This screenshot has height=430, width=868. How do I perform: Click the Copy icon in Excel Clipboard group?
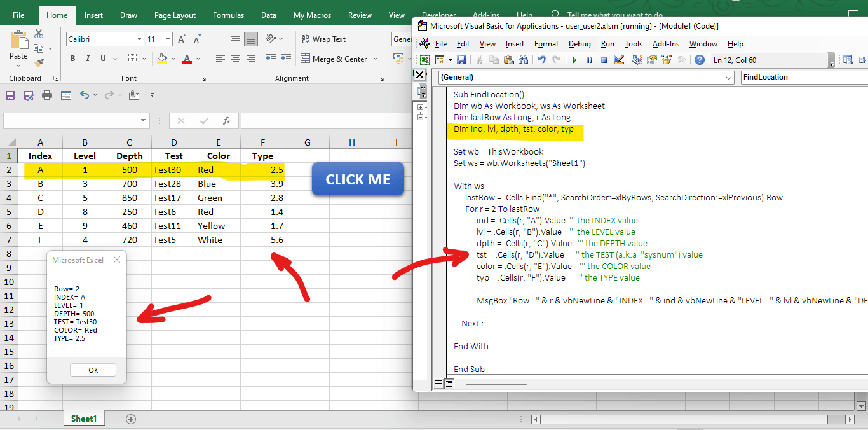pos(39,48)
